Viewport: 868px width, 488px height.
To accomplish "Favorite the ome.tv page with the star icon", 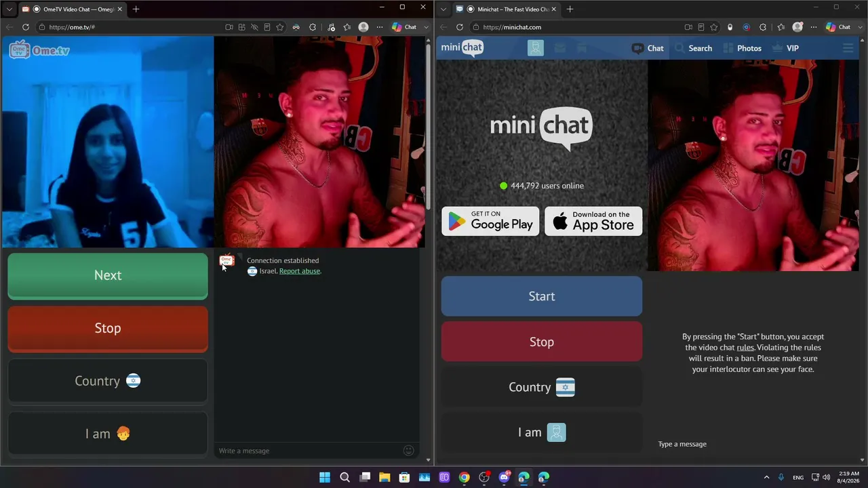I will pos(279,27).
